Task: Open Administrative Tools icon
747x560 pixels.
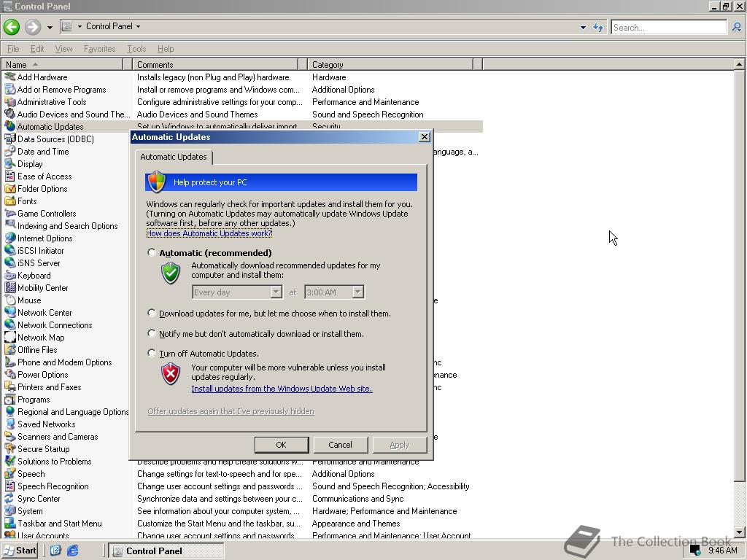Action: 10,102
